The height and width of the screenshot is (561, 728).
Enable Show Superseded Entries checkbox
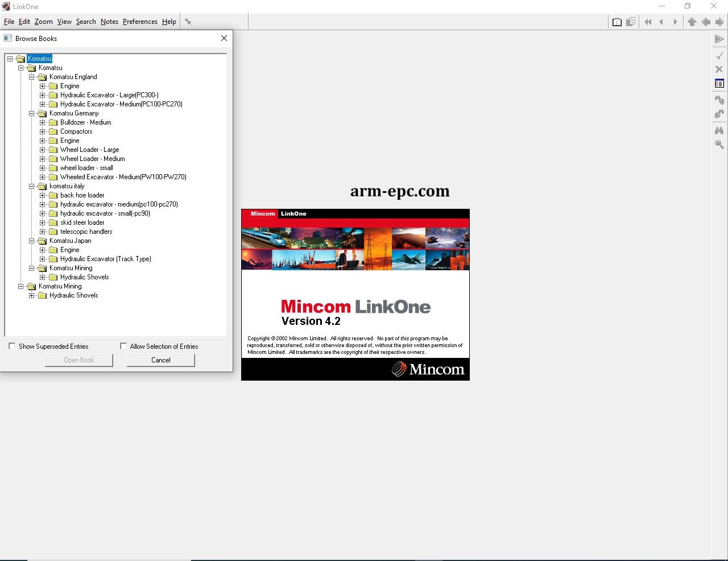[x=12, y=346]
